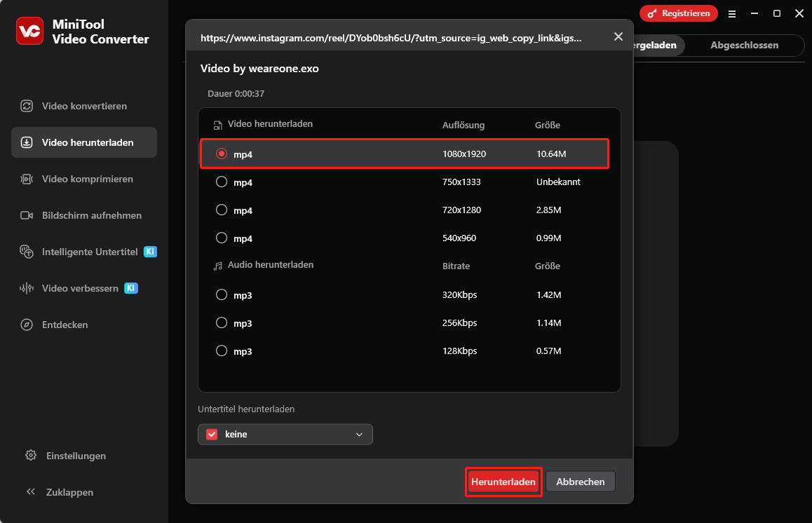Image resolution: width=812 pixels, height=523 pixels.
Task: Click the Zuklappen double-chevron icon
Action: point(31,491)
